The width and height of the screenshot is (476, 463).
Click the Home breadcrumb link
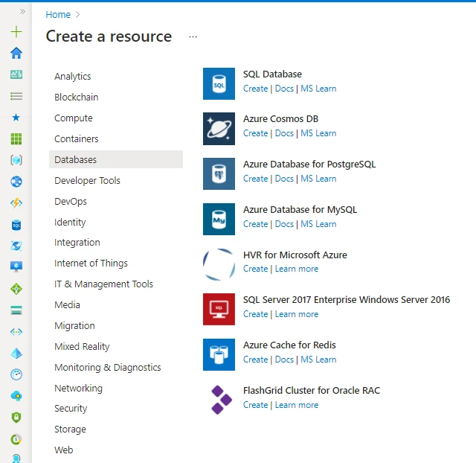tap(58, 15)
